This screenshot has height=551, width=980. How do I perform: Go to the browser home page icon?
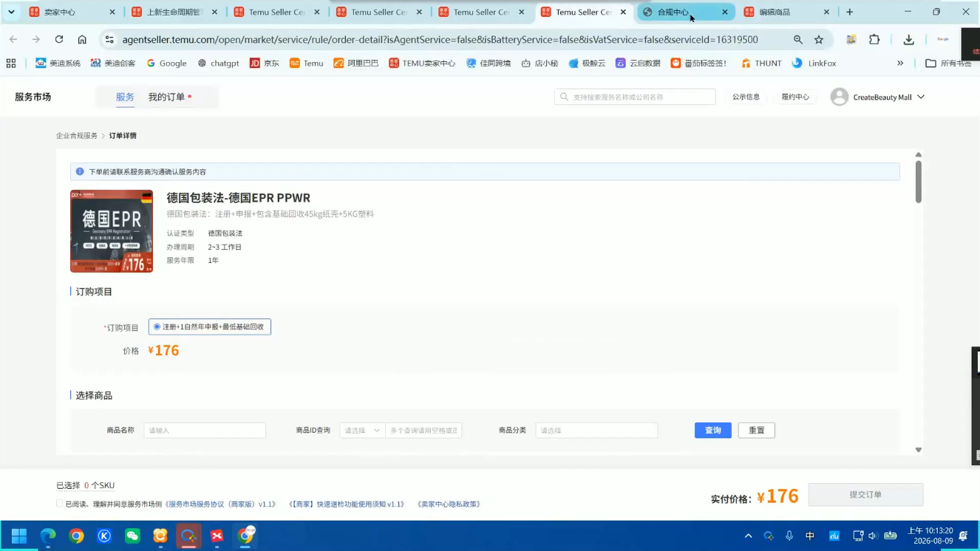[x=82, y=40]
